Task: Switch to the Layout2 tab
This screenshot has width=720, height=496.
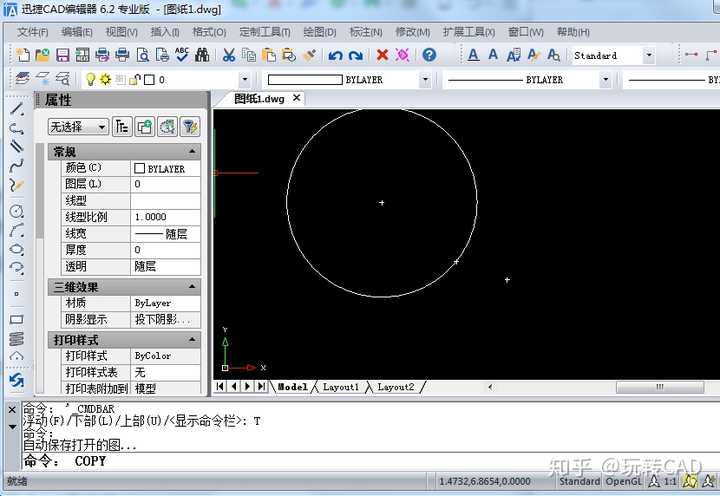Action: 396,387
